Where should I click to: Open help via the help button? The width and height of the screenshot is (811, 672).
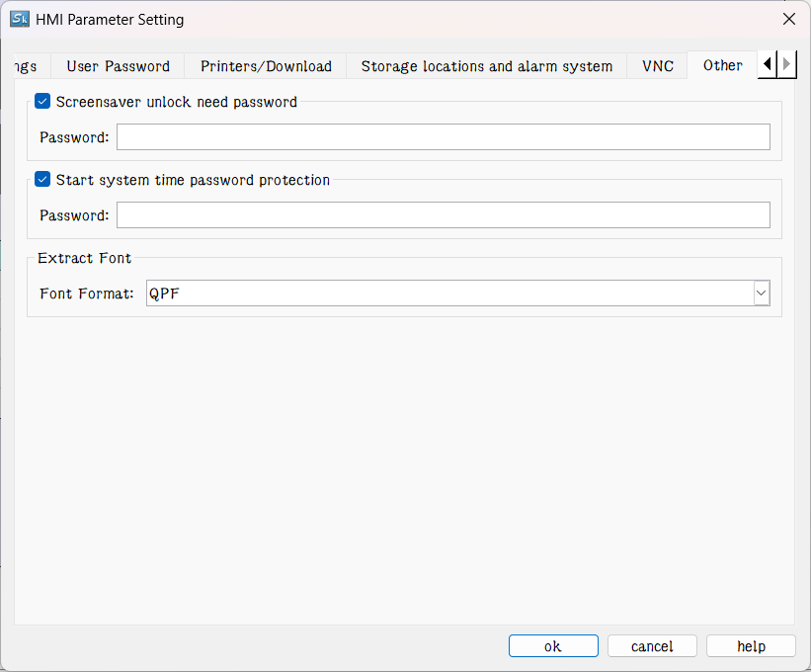(751, 646)
